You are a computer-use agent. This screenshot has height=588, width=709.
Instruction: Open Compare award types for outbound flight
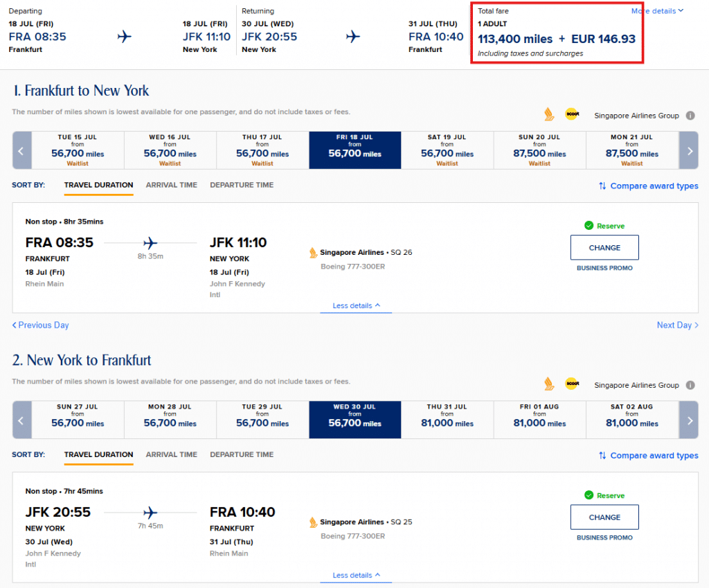click(x=648, y=186)
